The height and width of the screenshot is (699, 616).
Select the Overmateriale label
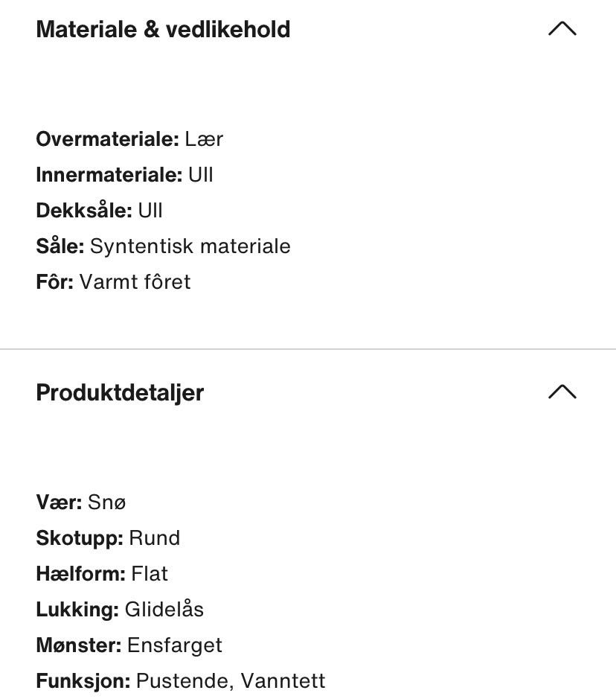coord(107,139)
